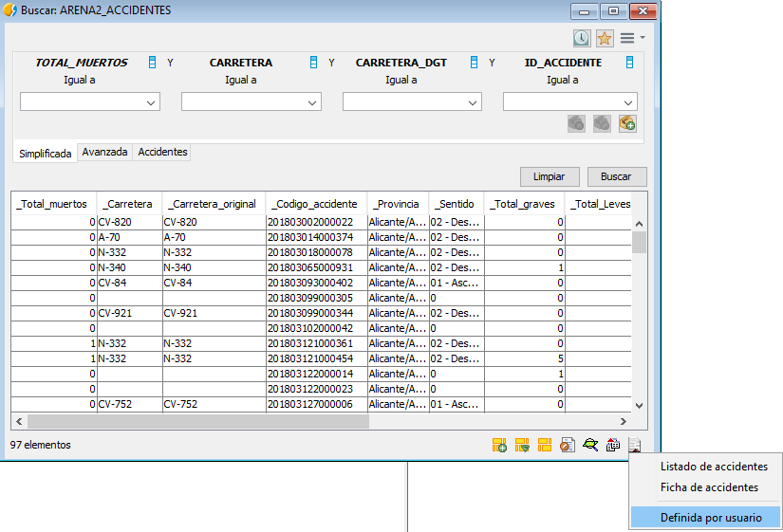Select CV-84 in the _Carretera_original column
This screenshot has width=783, height=532.
pos(214,283)
